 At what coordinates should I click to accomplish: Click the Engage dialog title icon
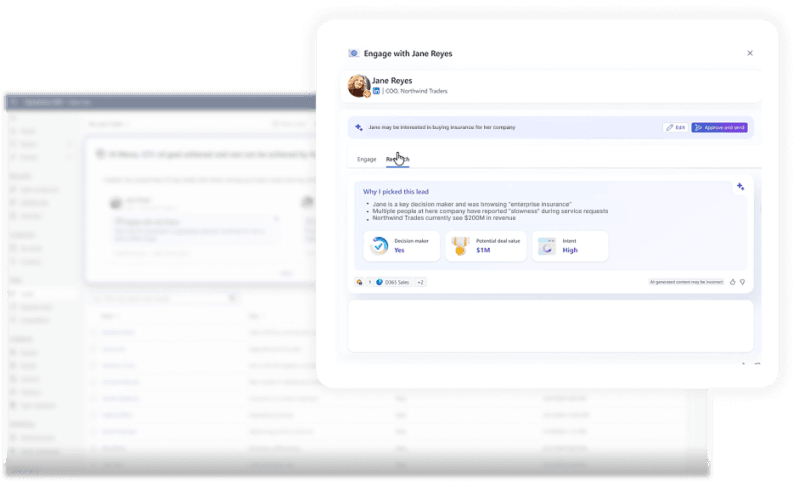[353, 53]
